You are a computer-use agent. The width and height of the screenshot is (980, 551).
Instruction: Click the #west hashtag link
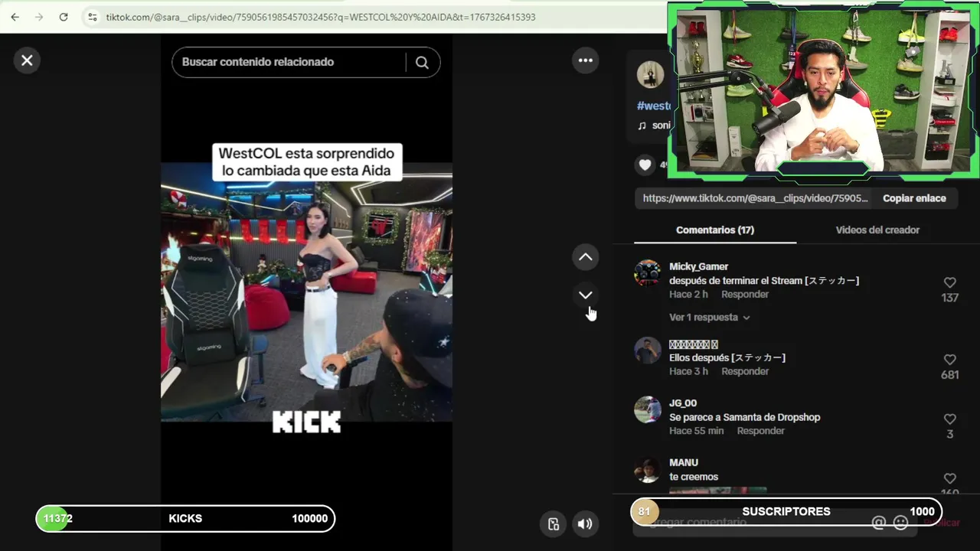(653, 106)
